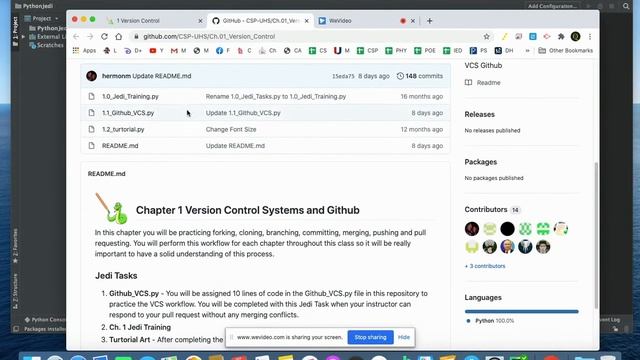The image size is (640, 360).
Task: Open a new browser tab
Action: (x=429, y=21)
